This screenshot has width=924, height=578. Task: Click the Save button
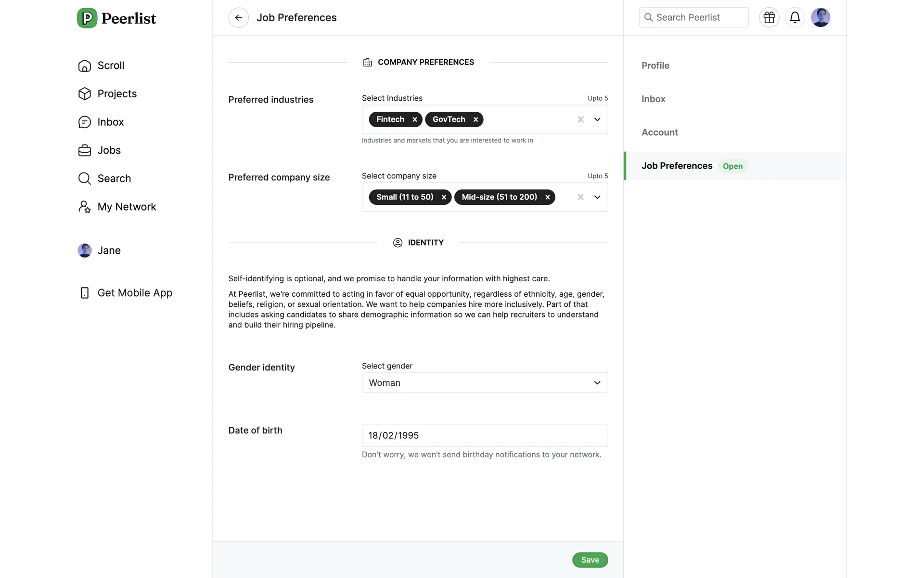[590, 560]
